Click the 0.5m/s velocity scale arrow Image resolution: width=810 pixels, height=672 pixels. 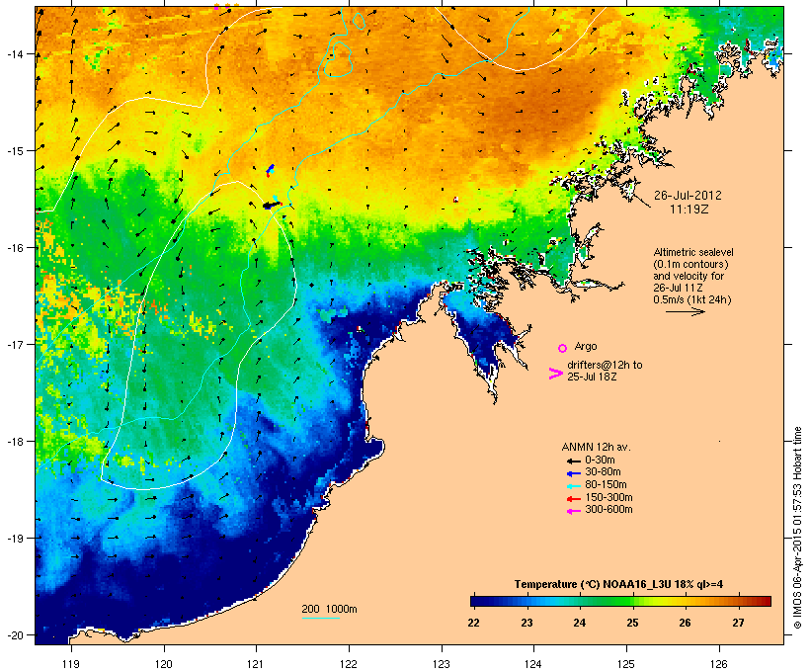685,311
